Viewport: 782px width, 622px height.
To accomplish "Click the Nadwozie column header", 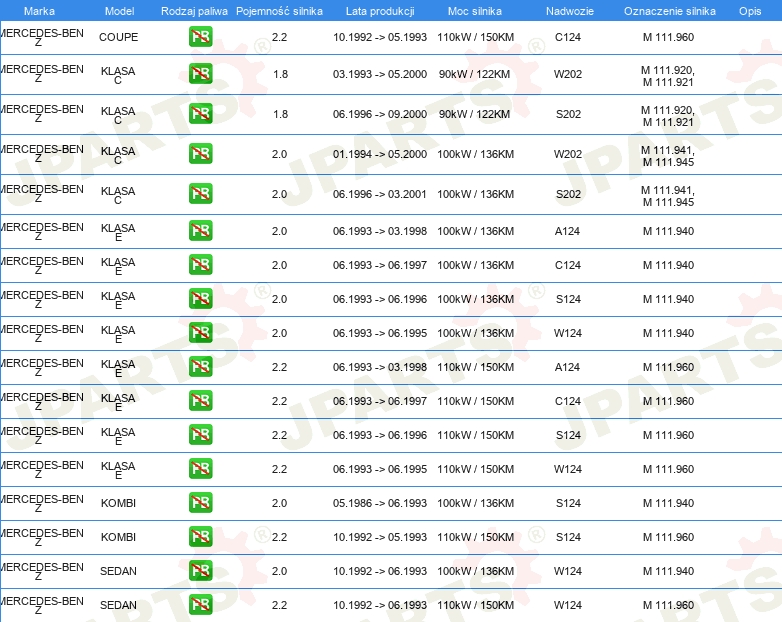I will coord(567,11).
